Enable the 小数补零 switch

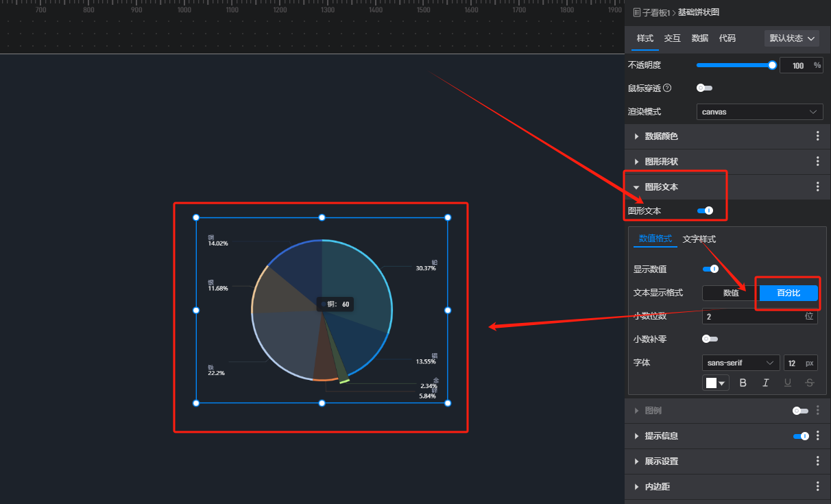click(710, 339)
